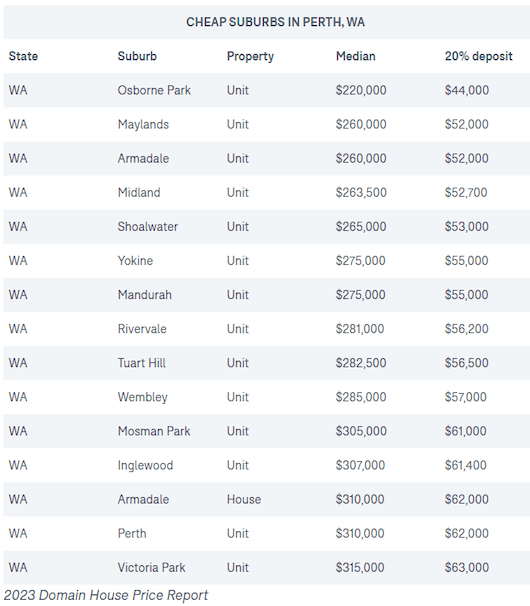Select the 20% deposit column header
Image resolution: width=530 pixels, height=606 pixels.
478,56
